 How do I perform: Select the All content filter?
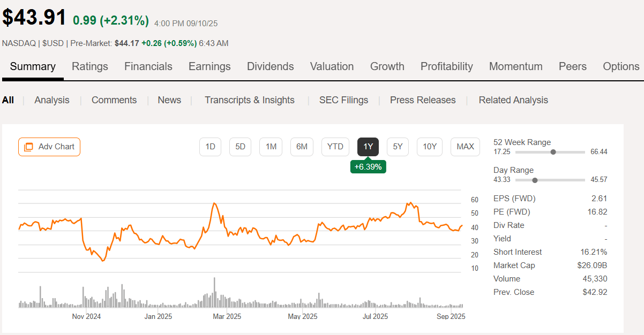click(x=8, y=100)
